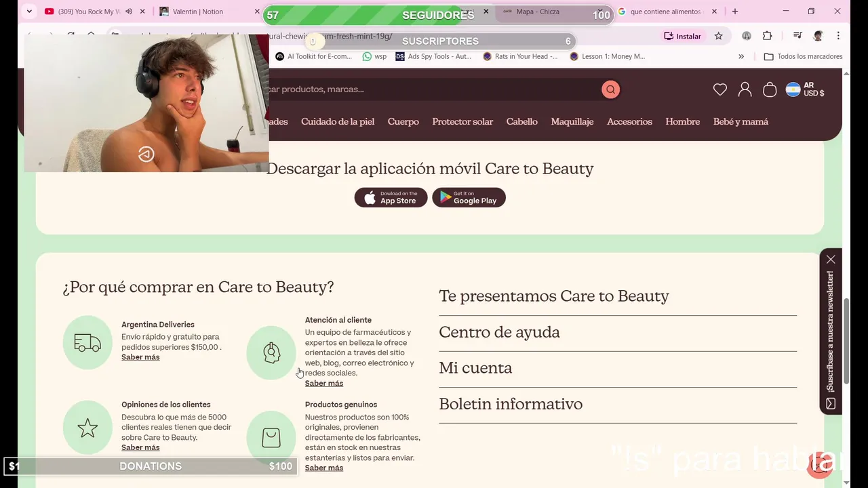Click the Argentina Deliveries heading text
868x488 pixels.
(x=158, y=325)
